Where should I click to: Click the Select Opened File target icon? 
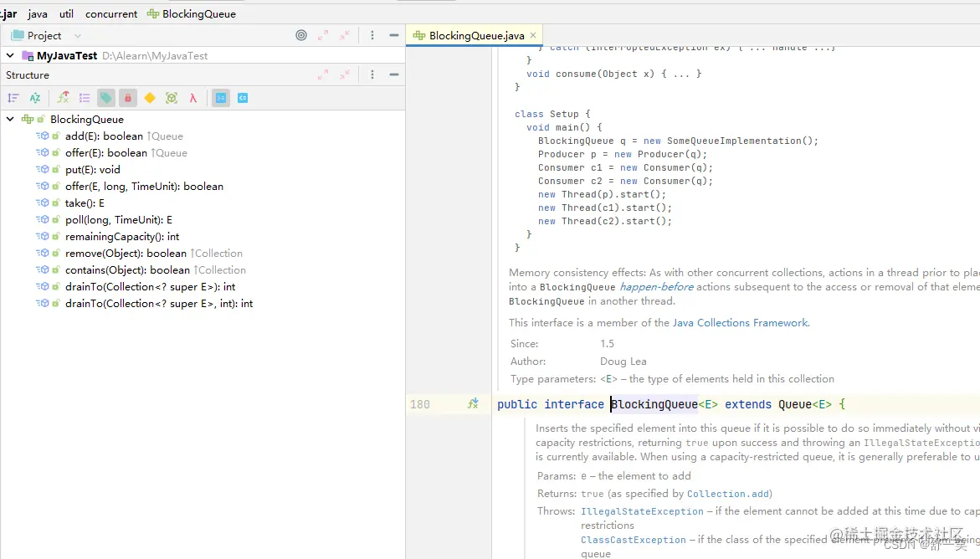coord(301,36)
